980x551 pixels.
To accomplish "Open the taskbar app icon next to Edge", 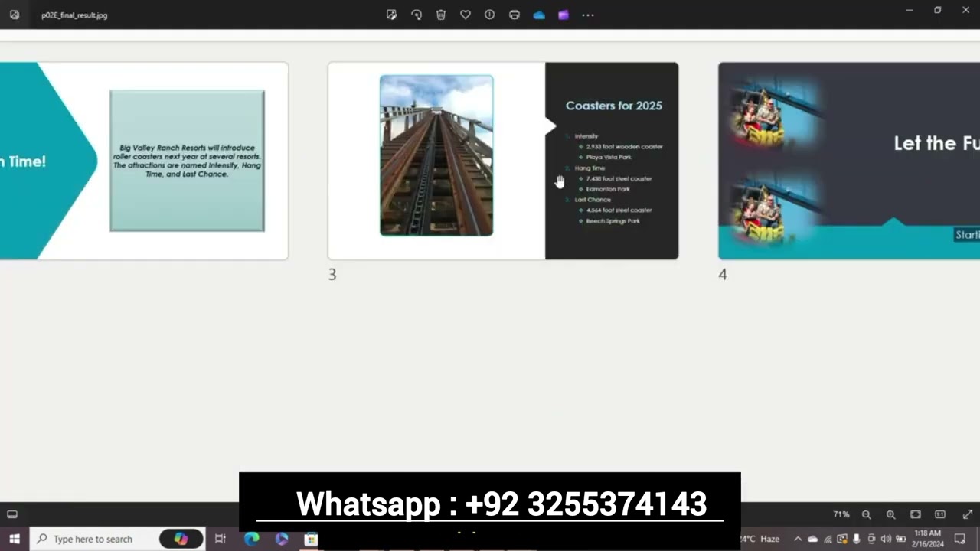I will click(282, 539).
